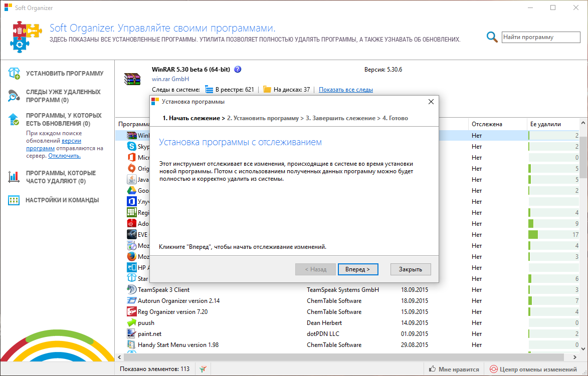Click the EVE icon in program list
588x376 pixels.
point(132,234)
